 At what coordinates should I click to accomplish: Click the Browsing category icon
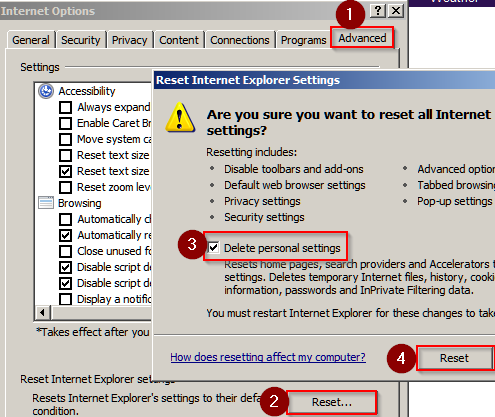click(x=46, y=203)
